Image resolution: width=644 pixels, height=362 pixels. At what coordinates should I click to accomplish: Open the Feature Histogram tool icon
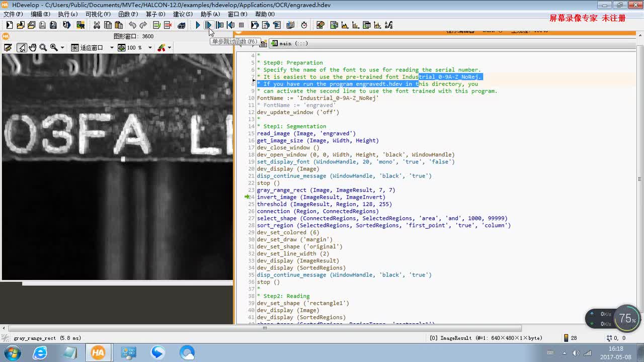point(356,25)
